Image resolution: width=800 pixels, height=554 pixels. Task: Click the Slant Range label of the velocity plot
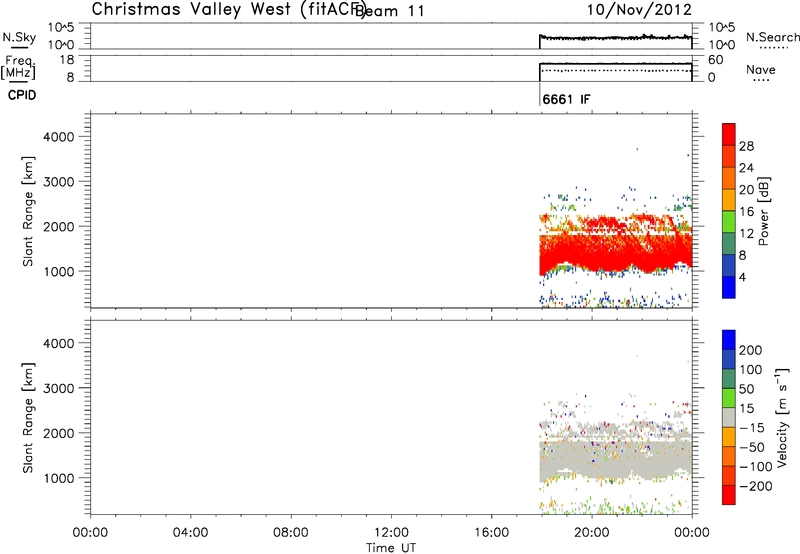tap(28, 418)
